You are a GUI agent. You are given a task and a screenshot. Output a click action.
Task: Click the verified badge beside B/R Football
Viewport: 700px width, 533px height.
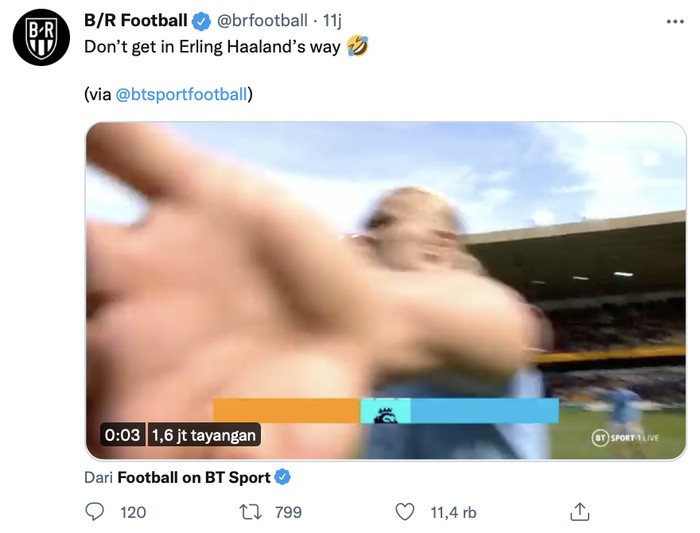pyautogui.click(x=201, y=21)
